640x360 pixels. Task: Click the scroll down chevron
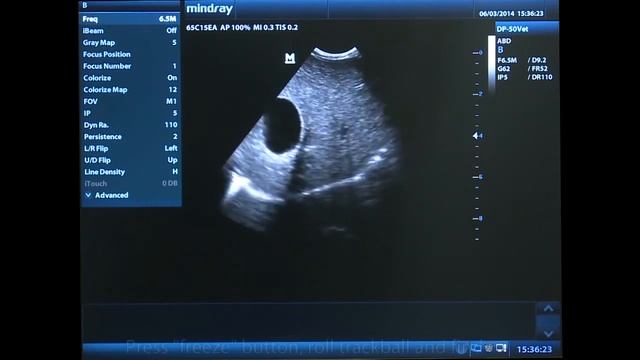click(548, 334)
